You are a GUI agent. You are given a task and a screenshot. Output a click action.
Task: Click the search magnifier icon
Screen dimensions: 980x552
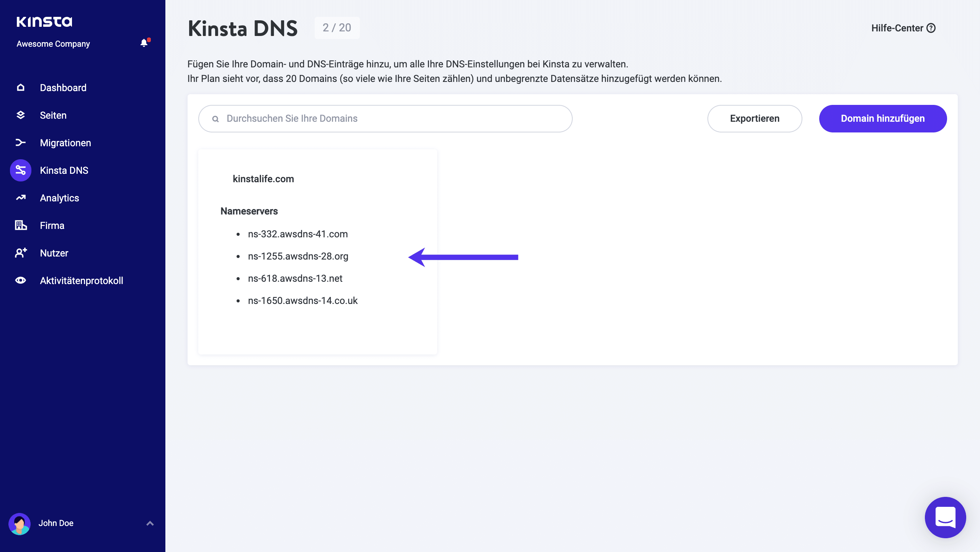point(216,119)
